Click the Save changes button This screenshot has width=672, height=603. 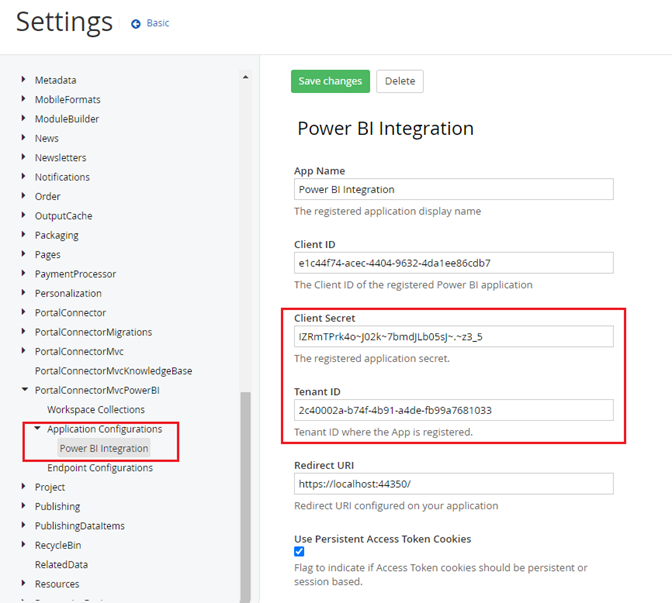pyautogui.click(x=330, y=81)
